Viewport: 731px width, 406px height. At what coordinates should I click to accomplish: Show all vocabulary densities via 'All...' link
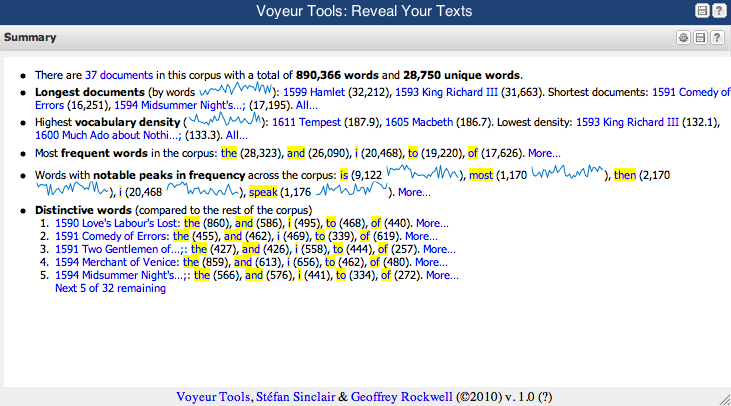pyautogui.click(x=236, y=135)
